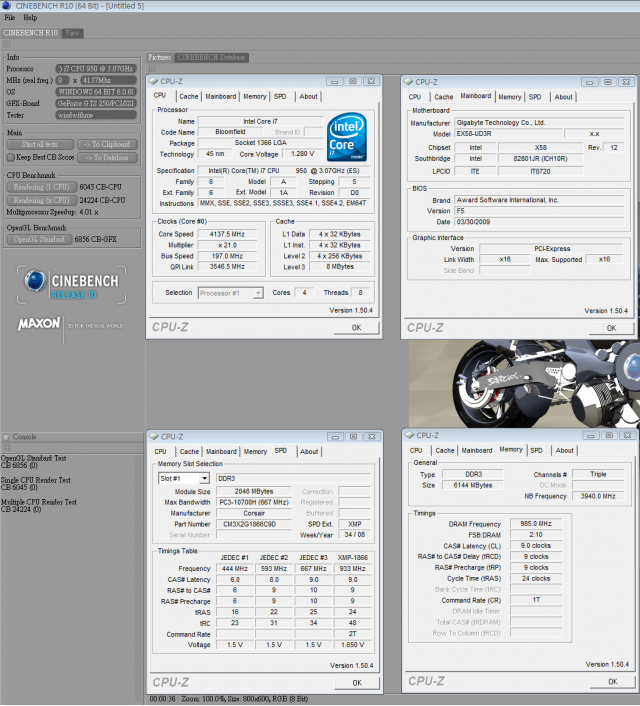Click the NB Frequency 3940.0 MHz value
The image size is (640, 706).
tap(598, 496)
